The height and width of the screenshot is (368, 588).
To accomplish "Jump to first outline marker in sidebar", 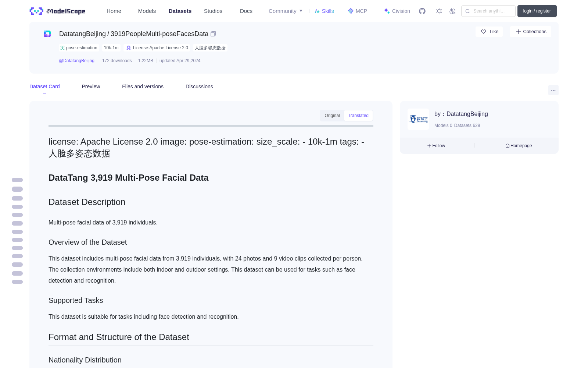I will pyautogui.click(x=17, y=180).
